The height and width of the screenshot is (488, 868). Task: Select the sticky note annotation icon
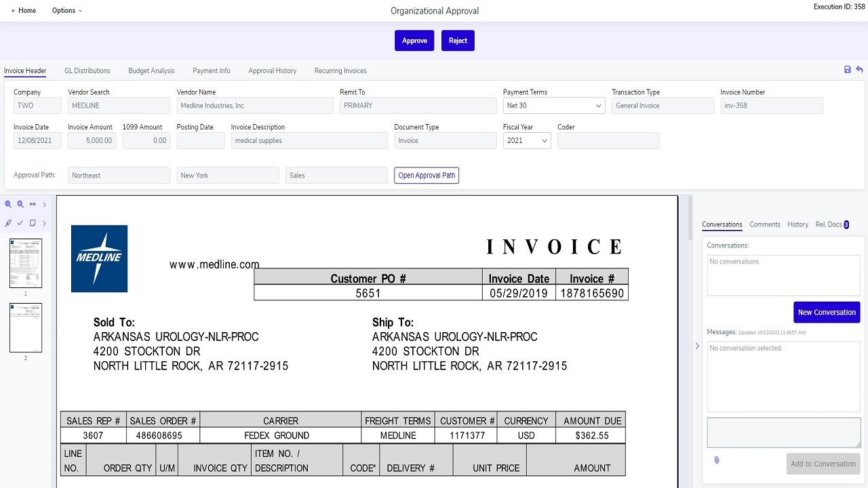[33, 223]
